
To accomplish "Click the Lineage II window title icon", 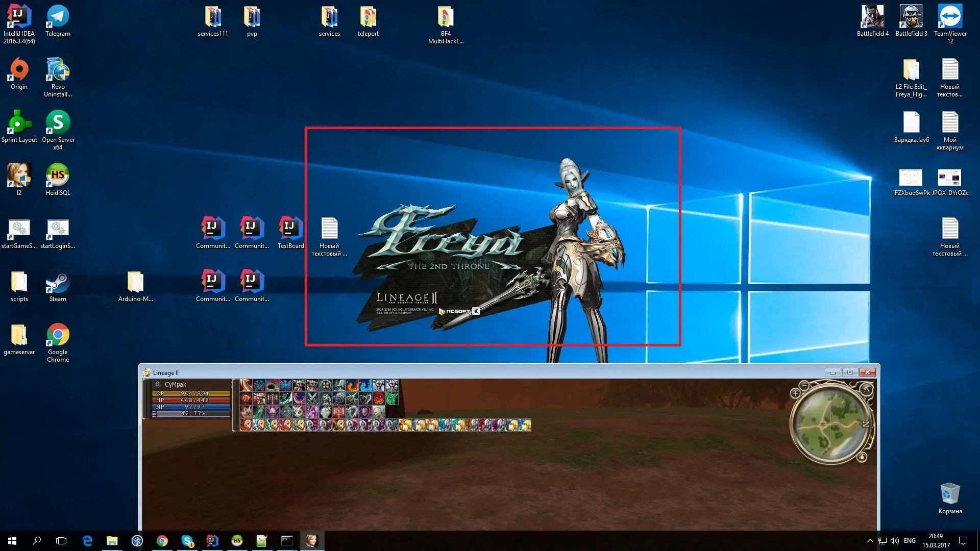I will click(x=147, y=372).
